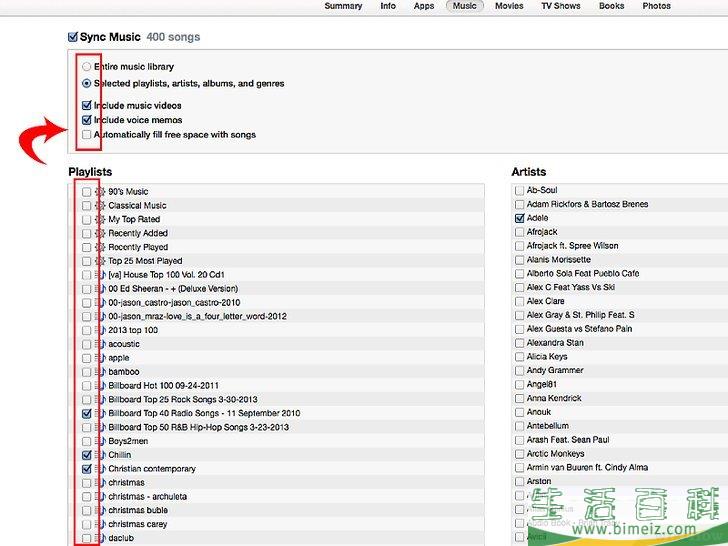Uncheck the Chillin playlist checkbox
This screenshot has height=546, width=728.
pyautogui.click(x=86, y=455)
